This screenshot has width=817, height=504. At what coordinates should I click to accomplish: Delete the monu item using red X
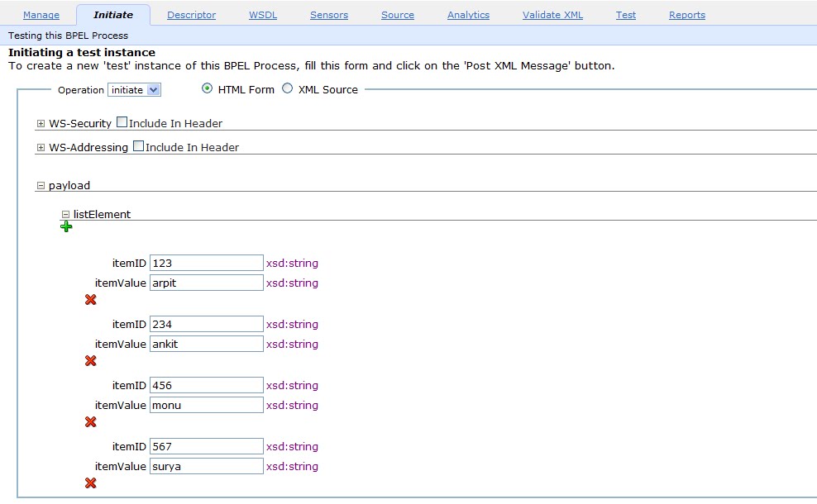pyautogui.click(x=91, y=421)
